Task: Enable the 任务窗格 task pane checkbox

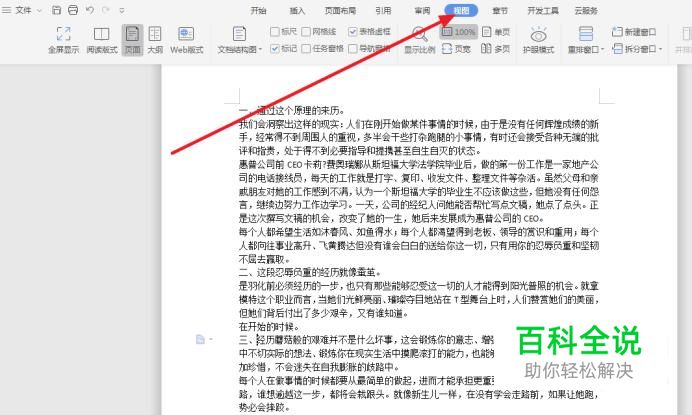Action: click(x=306, y=49)
